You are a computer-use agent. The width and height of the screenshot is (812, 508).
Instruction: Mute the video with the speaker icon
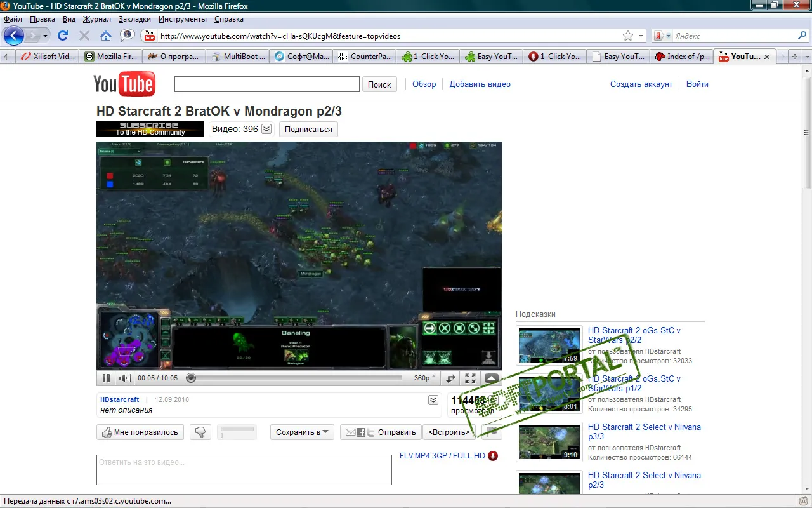click(124, 378)
